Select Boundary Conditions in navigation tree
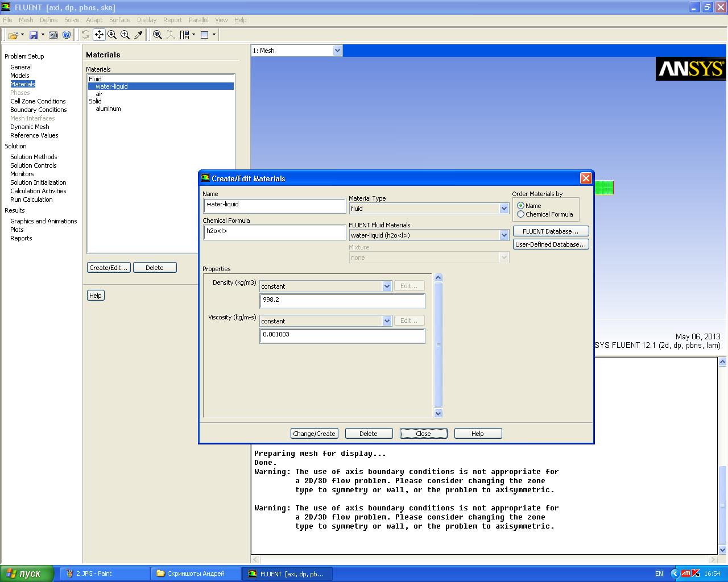 coord(39,110)
